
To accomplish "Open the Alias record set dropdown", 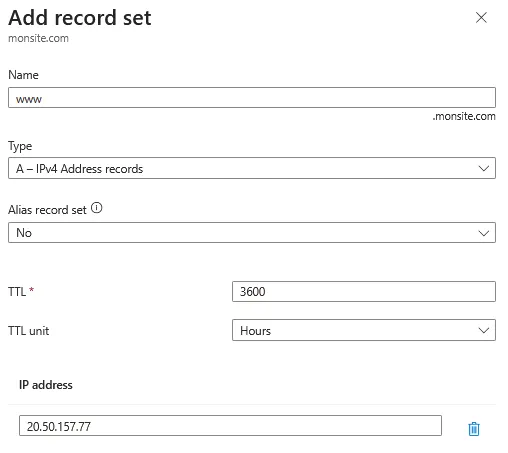I will pos(252,232).
